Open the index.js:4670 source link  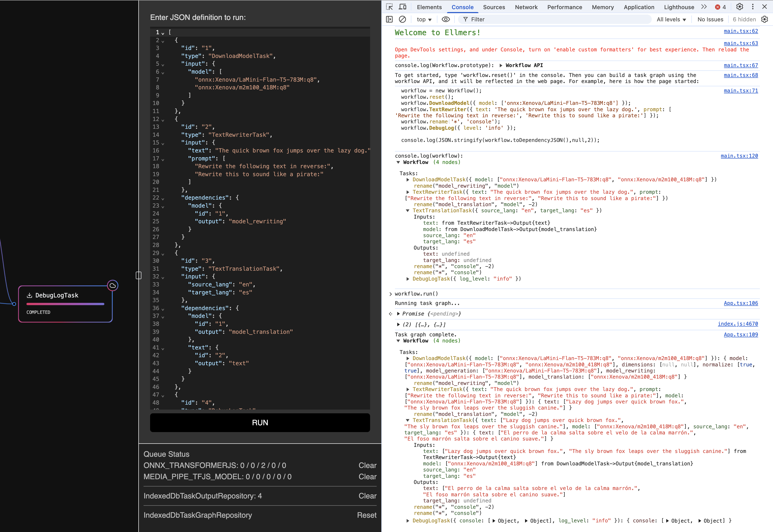click(738, 324)
